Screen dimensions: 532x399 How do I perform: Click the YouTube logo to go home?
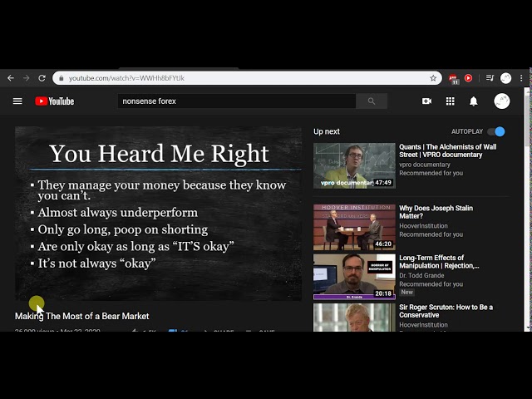[55, 101]
